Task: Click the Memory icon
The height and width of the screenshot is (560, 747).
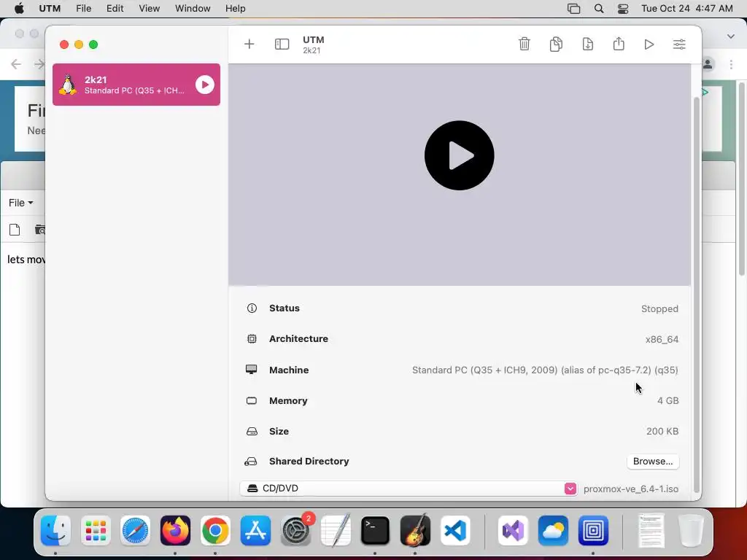Action: coord(252,400)
